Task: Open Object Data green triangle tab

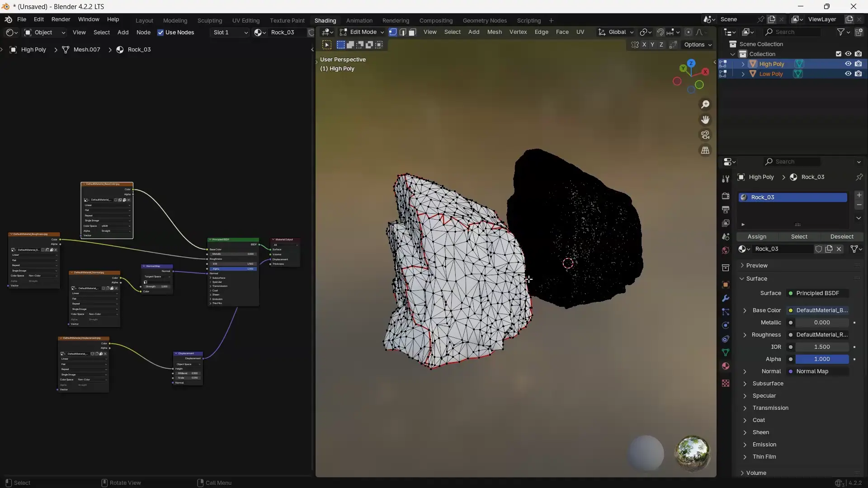Action: pos(726,352)
